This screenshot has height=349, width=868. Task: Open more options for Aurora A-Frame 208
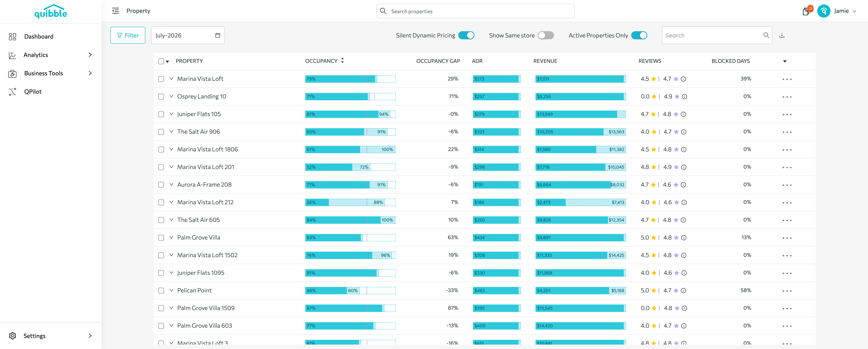click(x=787, y=185)
